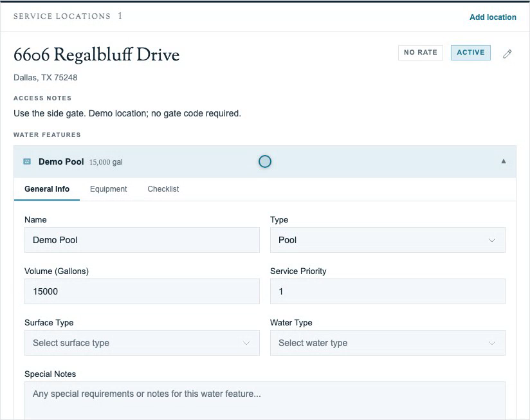The image size is (530, 420).
Task: Click the Demo Pool title in header bar
Action: 61,161
